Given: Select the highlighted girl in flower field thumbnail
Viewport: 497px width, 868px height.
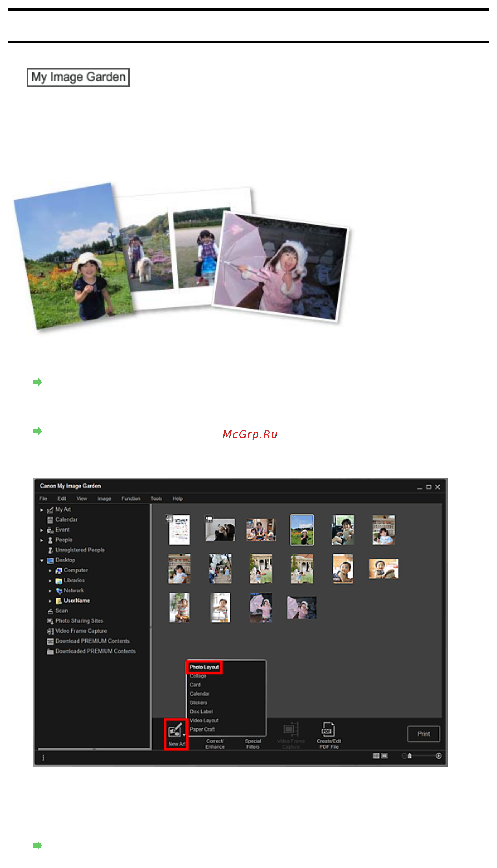Looking at the screenshot, I should (x=302, y=530).
